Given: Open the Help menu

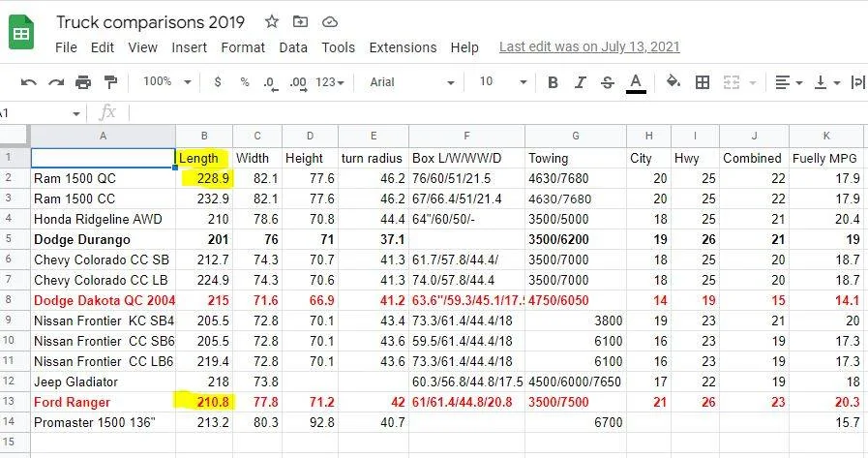Looking at the screenshot, I should pos(464,47).
